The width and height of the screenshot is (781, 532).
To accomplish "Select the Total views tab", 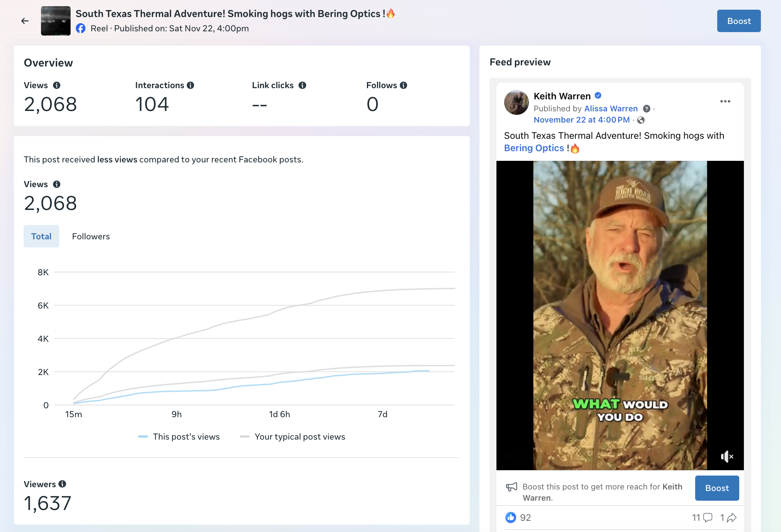I will (41, 236).
